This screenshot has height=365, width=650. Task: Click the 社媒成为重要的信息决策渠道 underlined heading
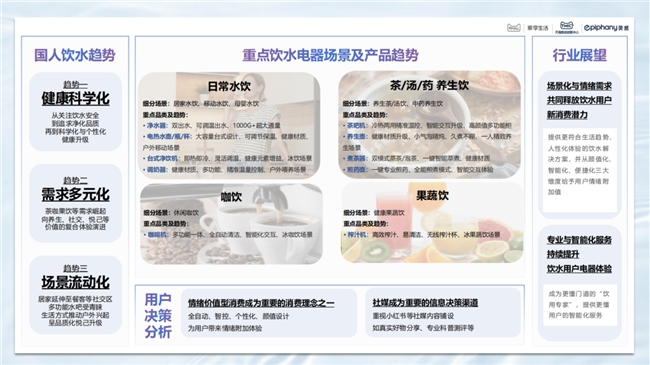click(x=425, y=303)
